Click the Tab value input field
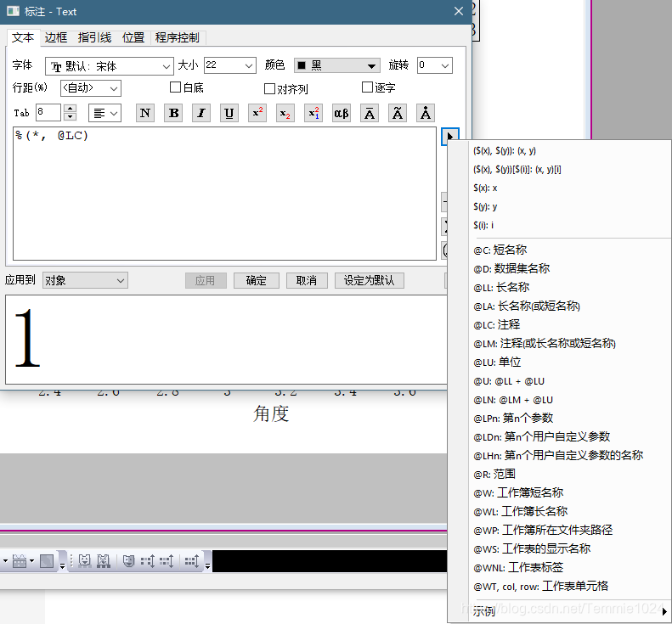 point(48,113)
